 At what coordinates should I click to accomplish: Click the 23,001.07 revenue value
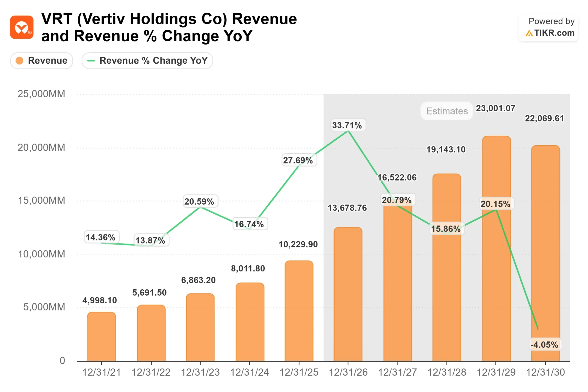[x=495, y=108]
